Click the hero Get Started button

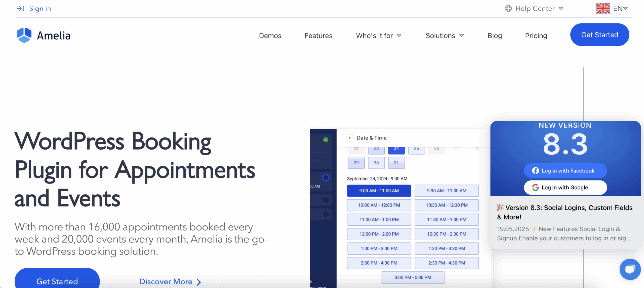[57, 278]
